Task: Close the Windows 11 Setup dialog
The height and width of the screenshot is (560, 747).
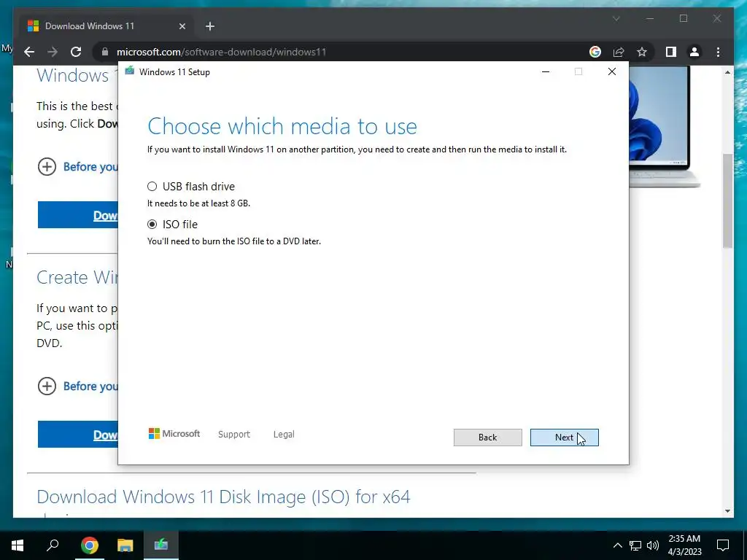Action: (612, 71)
